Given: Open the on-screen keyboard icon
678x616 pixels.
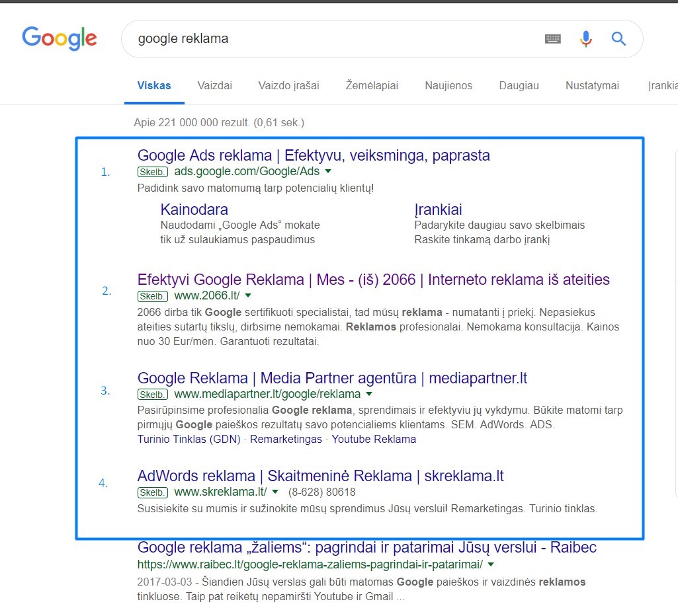Looking at the screenshot, I should (x=552, y=39).
